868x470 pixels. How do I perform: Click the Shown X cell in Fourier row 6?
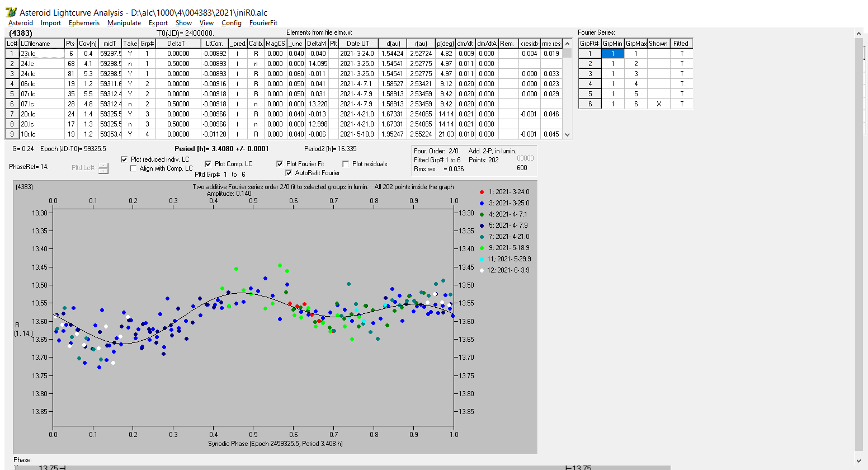point(658,104)
